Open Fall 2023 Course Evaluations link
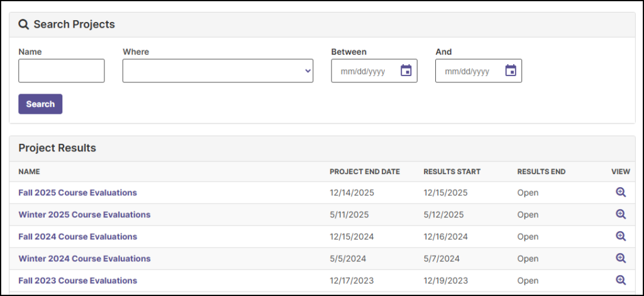The height and width of the screenshot is (296, 644). tap(77, 281)
